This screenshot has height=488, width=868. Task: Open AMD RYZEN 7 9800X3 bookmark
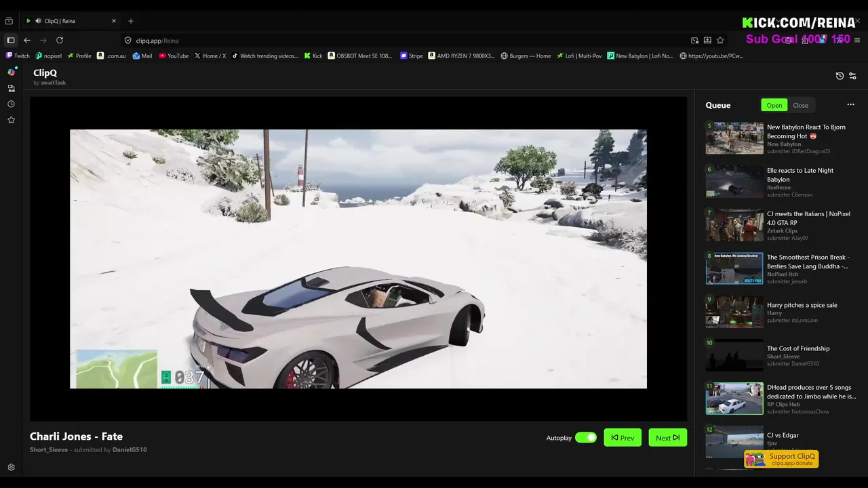coord(462,56)
